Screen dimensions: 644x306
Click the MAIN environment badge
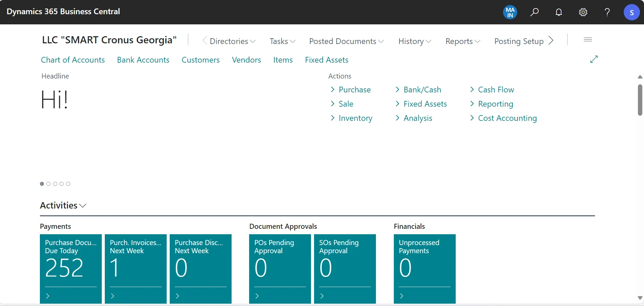click(510, 12)
